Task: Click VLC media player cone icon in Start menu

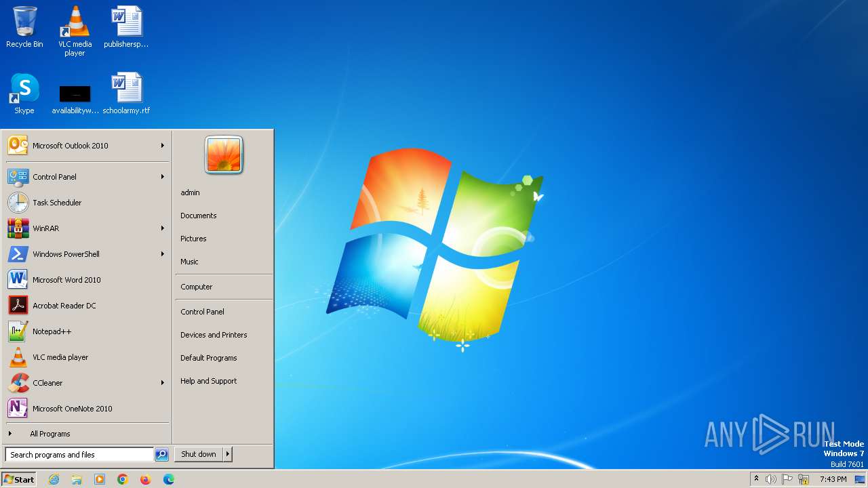Action: coord(18,357)
